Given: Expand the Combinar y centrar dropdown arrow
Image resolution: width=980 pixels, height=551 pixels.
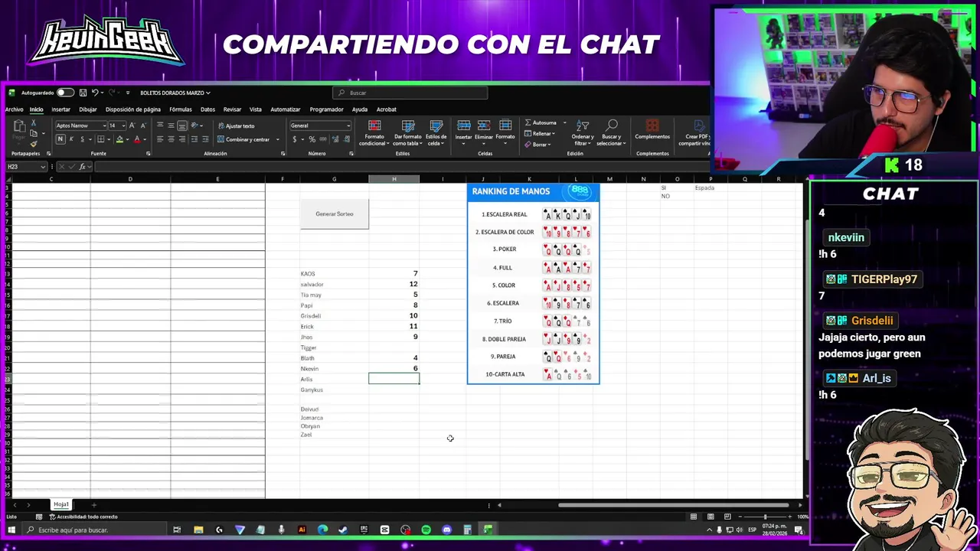Looking at the screenshot, I should click(x=277, y=139).
